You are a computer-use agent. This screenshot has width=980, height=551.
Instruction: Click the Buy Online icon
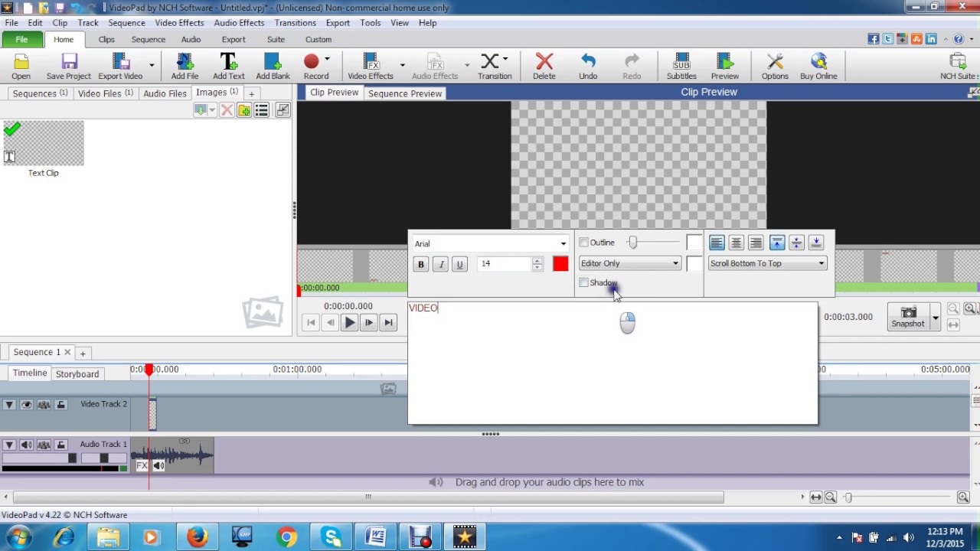818,66
